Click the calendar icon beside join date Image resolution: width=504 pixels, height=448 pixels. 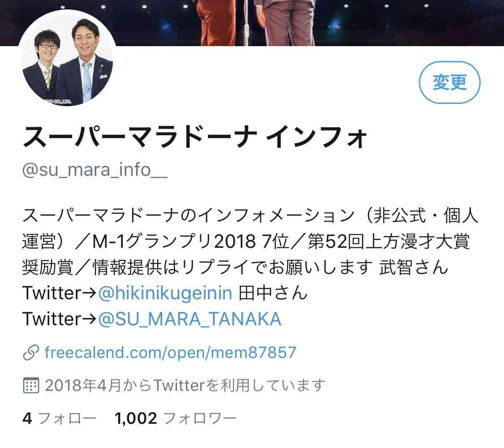31,385
